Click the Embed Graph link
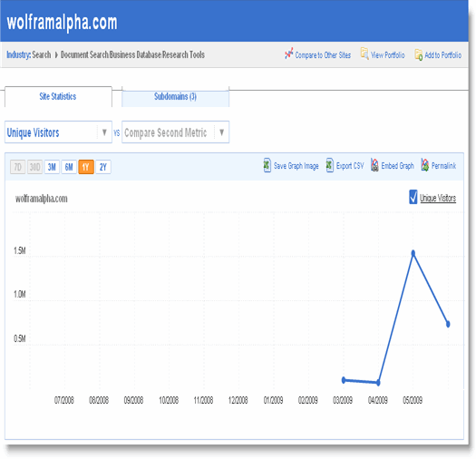 click(x=398, y=166)
